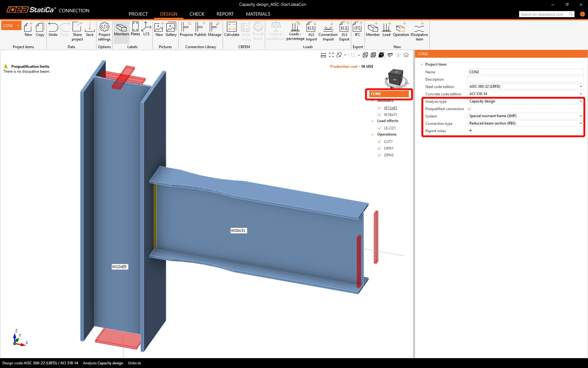Screen dimensions: 588x368
Task: Open the pictures Gallery
Action: [171, 29]
